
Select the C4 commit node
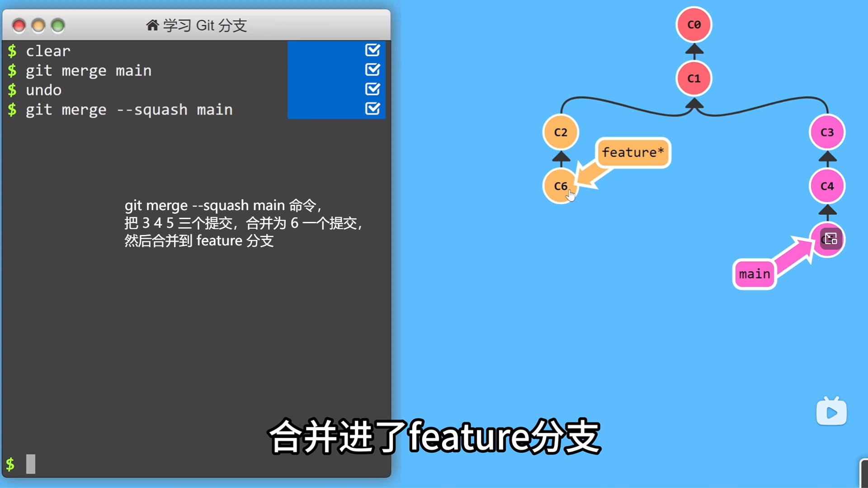(x=827, y=186)
